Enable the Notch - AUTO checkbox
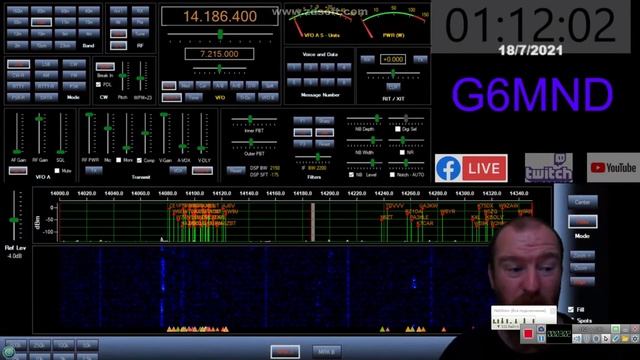Image resolution: width=640 pixels, height=360 pixels. 392,175
